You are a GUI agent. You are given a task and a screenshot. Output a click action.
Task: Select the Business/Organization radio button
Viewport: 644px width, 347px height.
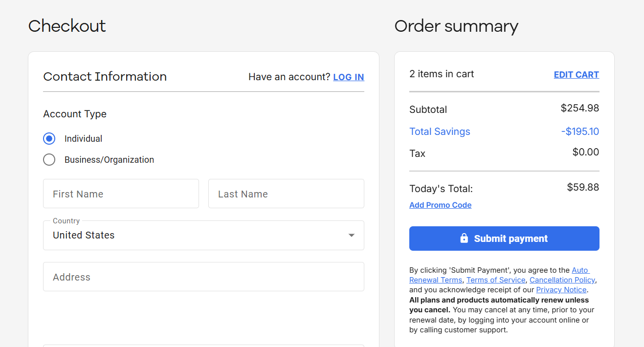coord(49,160)
